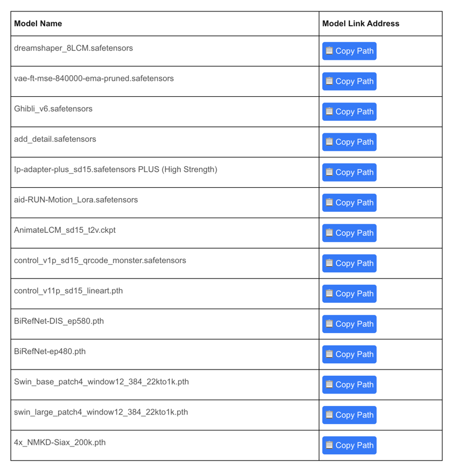456x476 pixels.
Task: Click clipboard icon for qrcode_monster controlnet row
Action: pyautogui.click(x=329, y=263)
